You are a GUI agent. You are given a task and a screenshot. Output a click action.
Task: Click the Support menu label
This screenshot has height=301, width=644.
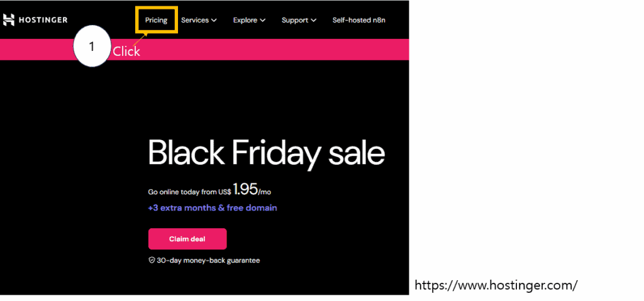[294, 20]
